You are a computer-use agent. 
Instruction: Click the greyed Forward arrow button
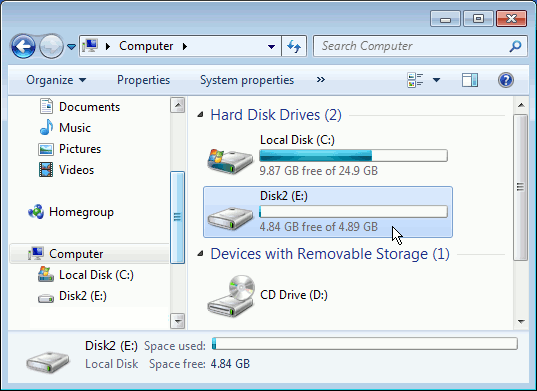pyautogui.click(x=51, y=46)
